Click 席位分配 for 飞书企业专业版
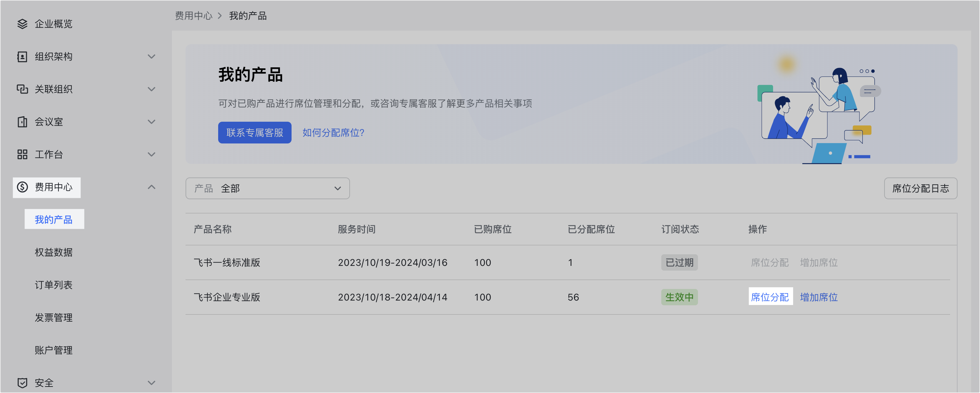The image size is (980, 393). point(770,297)
